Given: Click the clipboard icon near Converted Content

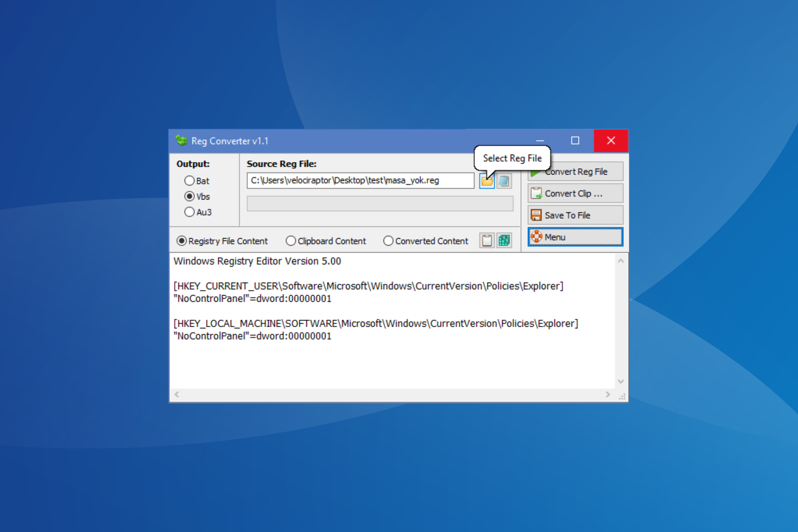Looking at the screenshot, I should pyautogui.click(x=487, y=240).
